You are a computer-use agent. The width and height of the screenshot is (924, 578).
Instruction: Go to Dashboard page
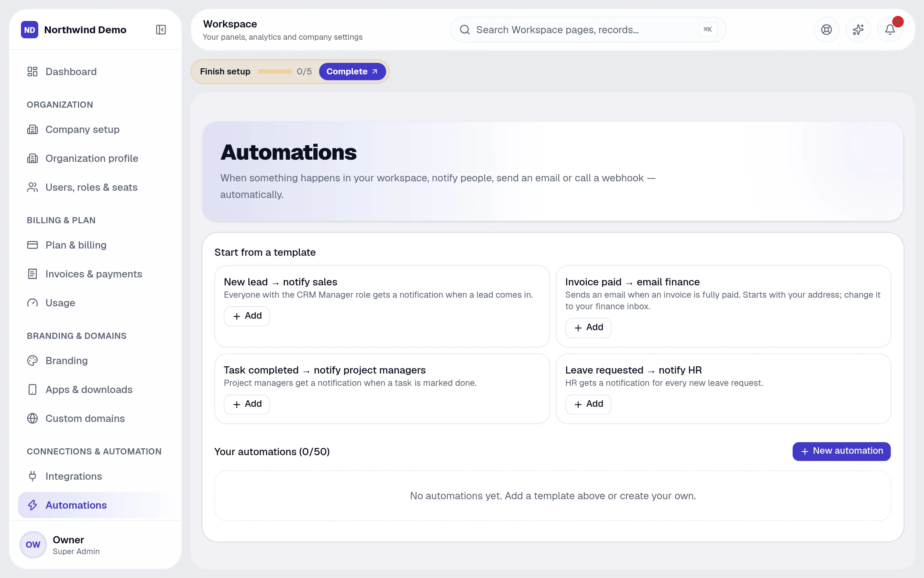[95, 72]
